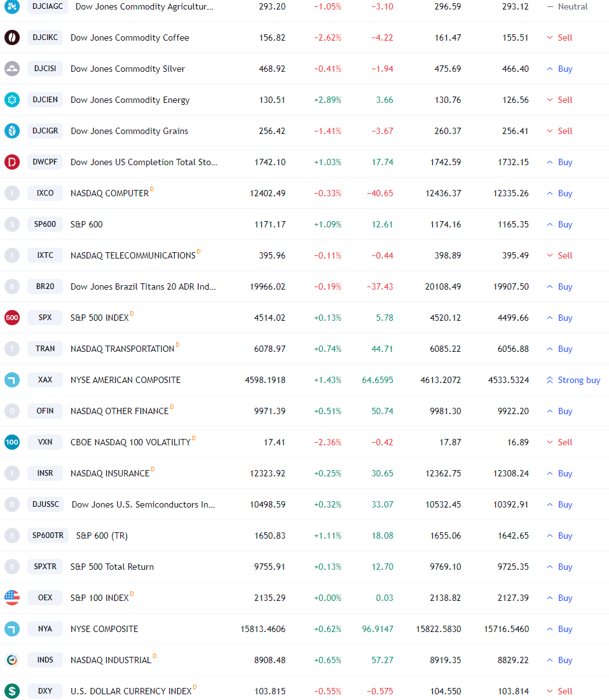Click the Neutral rating for DJCIAGC
The height and width of the screenshot is (700, 609).
tap(568, 7)
